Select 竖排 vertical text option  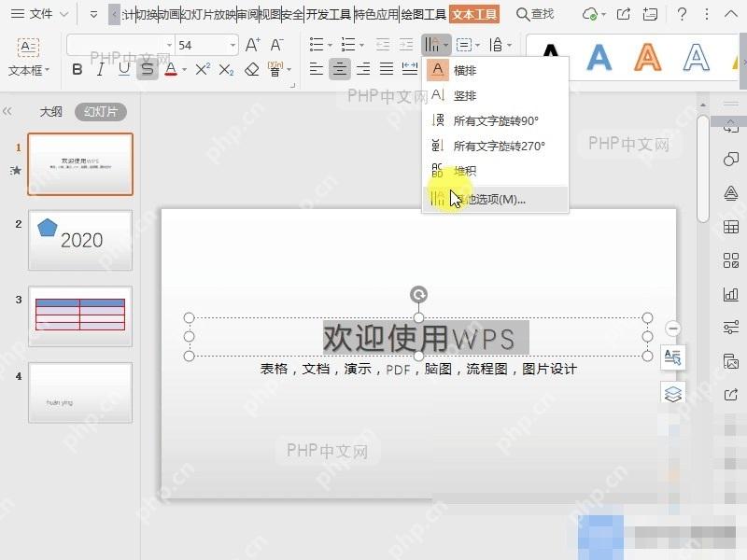coord(495,96)
